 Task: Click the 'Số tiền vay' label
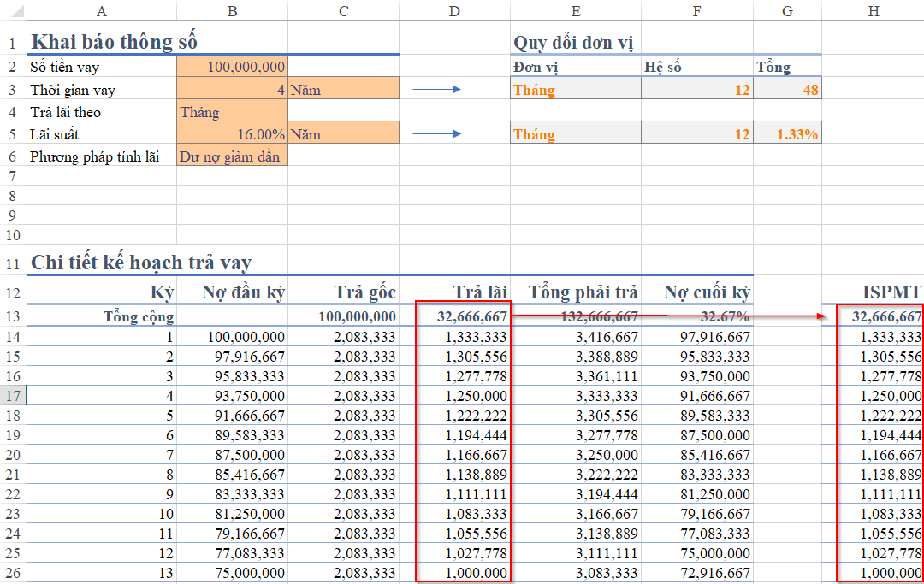coord(65,67)
